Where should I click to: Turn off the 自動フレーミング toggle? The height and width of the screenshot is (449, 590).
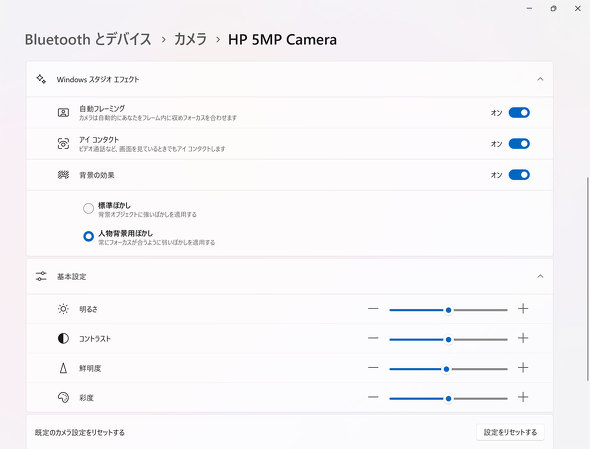(519, 113)
